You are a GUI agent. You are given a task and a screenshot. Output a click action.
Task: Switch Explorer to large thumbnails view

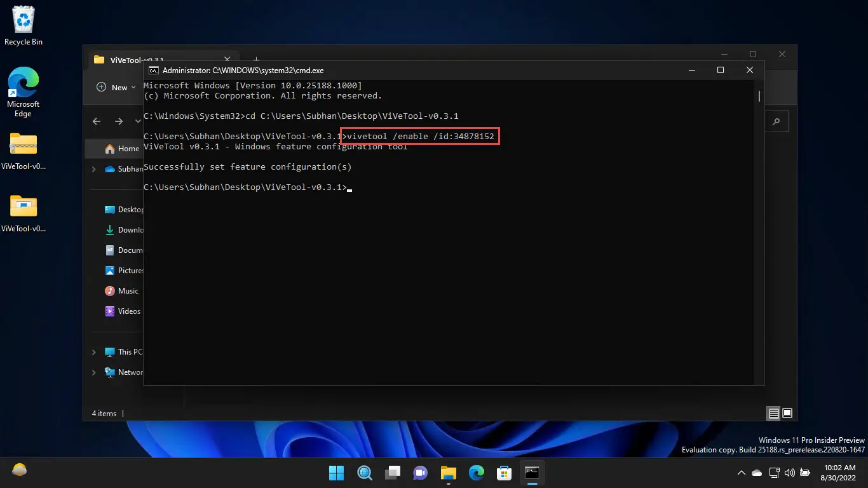[787, 414]
